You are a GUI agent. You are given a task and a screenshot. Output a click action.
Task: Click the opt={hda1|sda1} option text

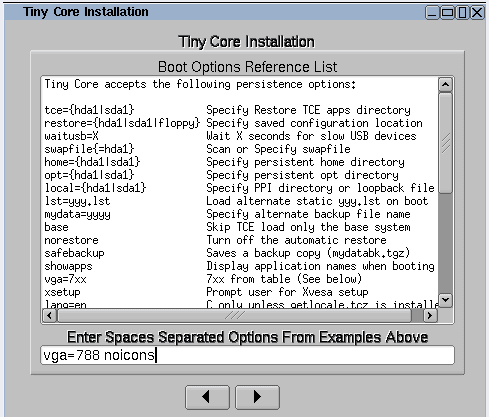pyautogui.click(x=89, y=175)
